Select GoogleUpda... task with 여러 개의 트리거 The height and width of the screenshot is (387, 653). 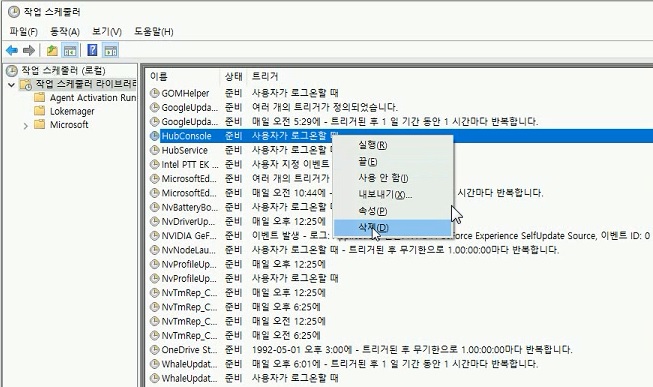click(400, 107)
